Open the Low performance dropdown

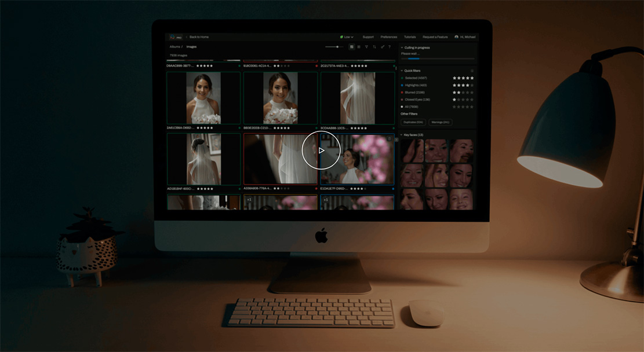point(347,36)
